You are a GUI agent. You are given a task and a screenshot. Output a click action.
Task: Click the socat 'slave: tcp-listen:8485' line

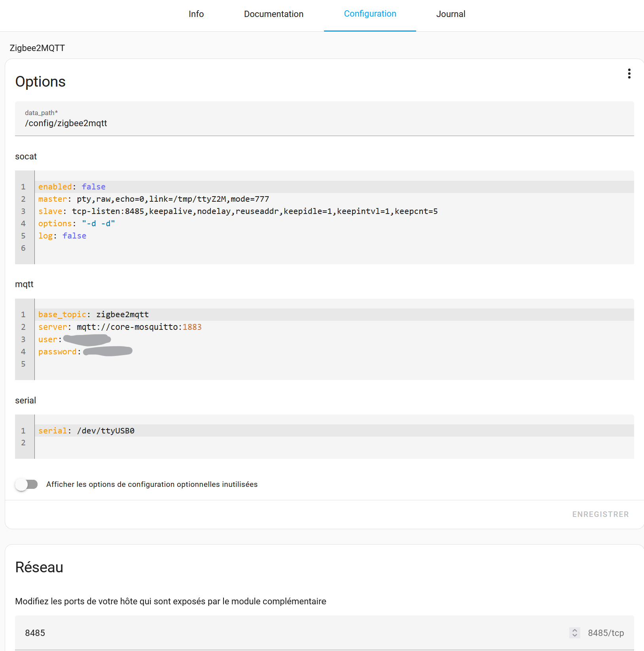[334, 211]
